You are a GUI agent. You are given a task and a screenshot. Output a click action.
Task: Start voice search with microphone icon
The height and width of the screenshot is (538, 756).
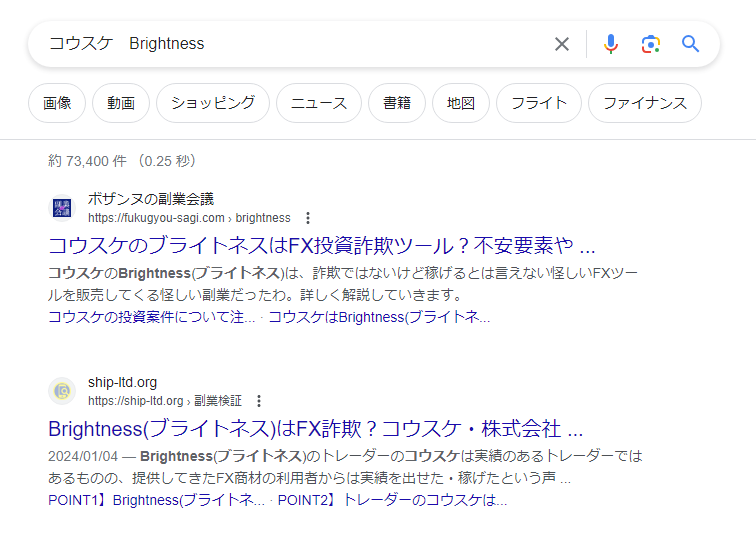click(x=611, y=44)
